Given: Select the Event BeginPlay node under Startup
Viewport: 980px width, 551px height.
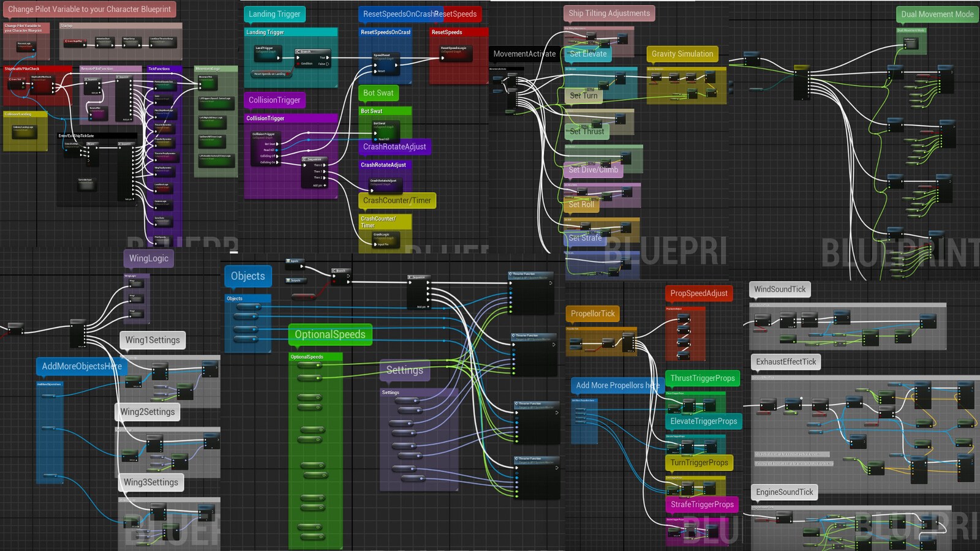Looking at the screenshot, I should coord(74,43).
